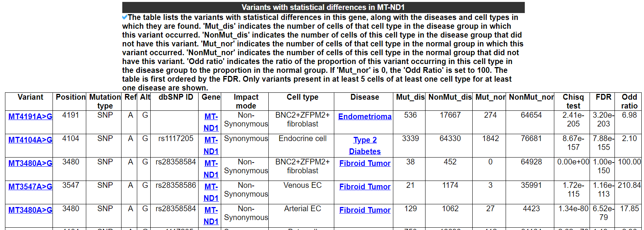This screenshot has height=230, width=644.
Task: Open the MT4104A>G variant link
Action: (30, 140)
